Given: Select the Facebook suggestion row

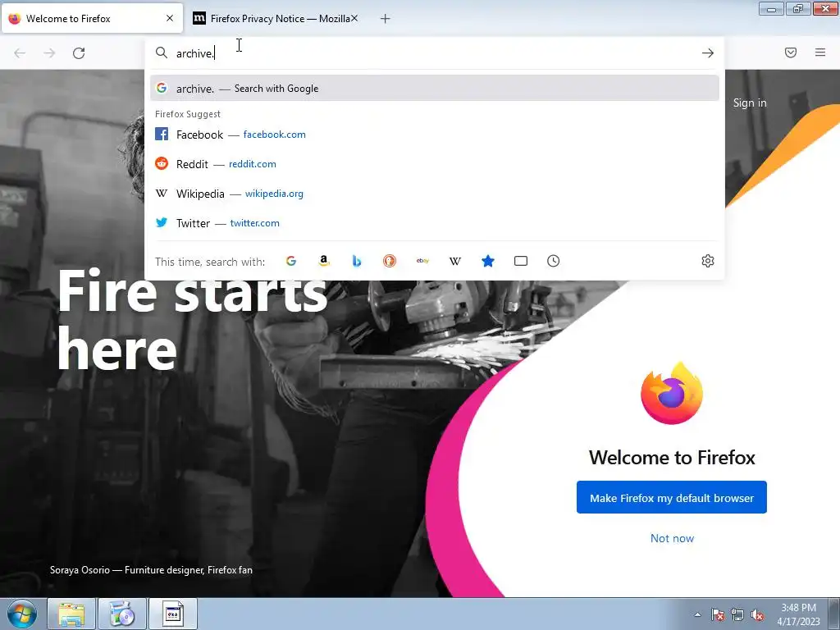Looking at the screenshot, I should tap(435, 135).
